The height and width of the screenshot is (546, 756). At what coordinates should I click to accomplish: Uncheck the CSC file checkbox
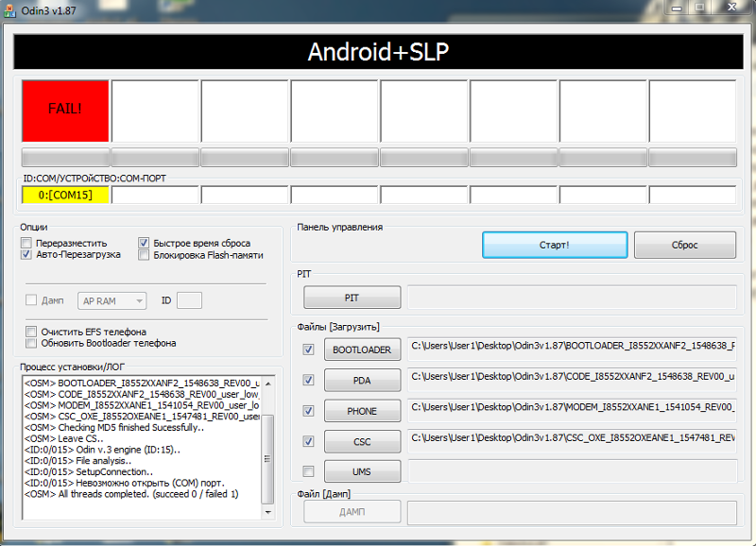pos(308,441)
